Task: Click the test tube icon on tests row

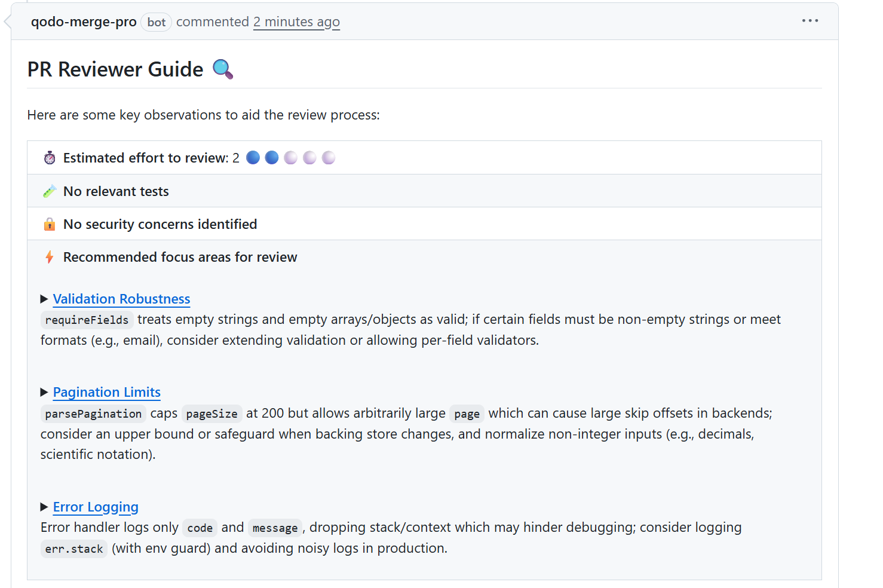Action: [x=49, y=191]
